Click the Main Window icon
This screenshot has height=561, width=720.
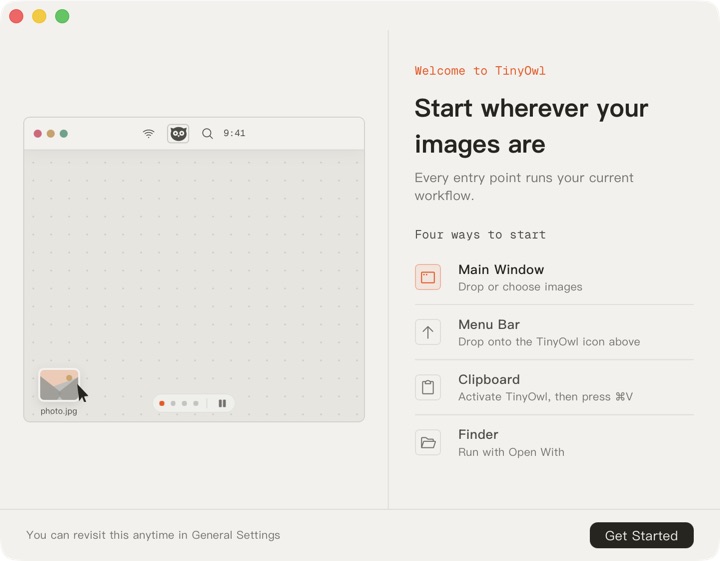click(428, 277)
